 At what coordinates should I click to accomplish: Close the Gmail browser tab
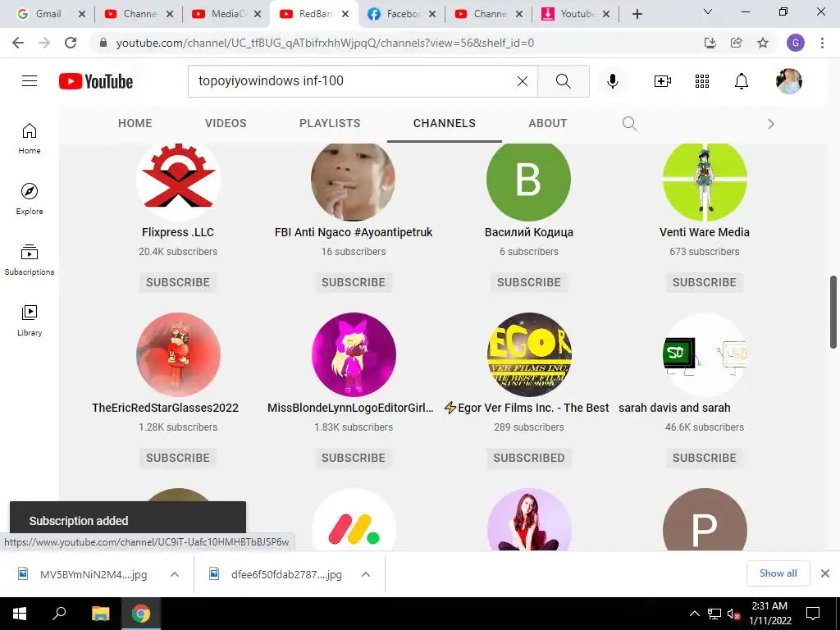coord(81,15)
